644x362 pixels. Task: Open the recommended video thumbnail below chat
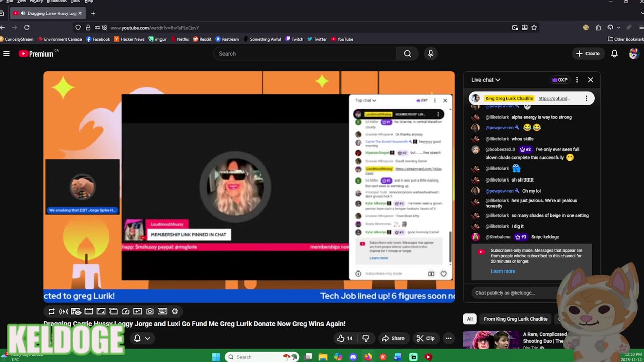[x=491, y=340]
